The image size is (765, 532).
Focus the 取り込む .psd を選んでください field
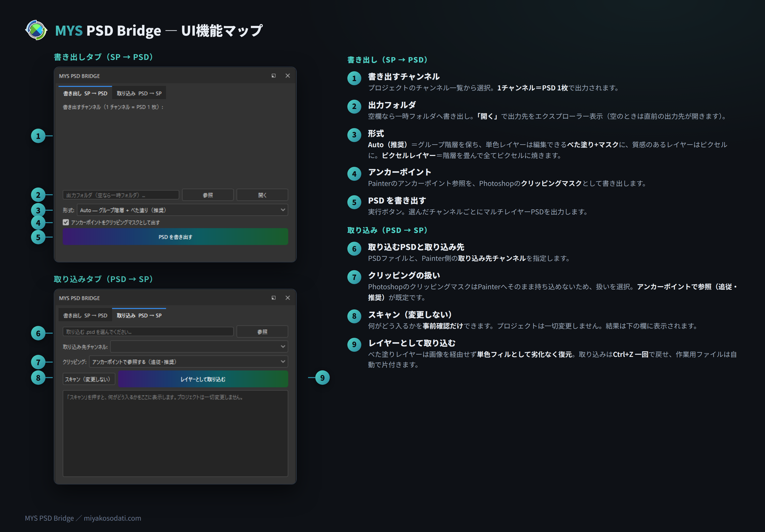[x=148, y=332]
